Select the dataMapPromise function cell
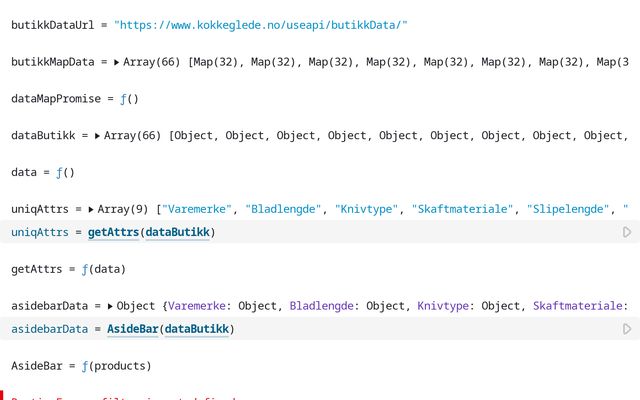The height and width of the screenshot is (400, 640). pos(75,99)
